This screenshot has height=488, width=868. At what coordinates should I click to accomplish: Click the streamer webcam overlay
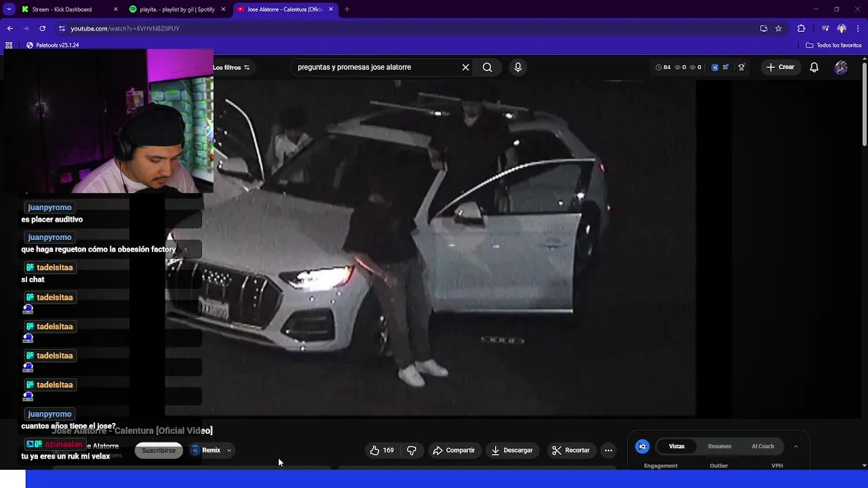[108, 121]
